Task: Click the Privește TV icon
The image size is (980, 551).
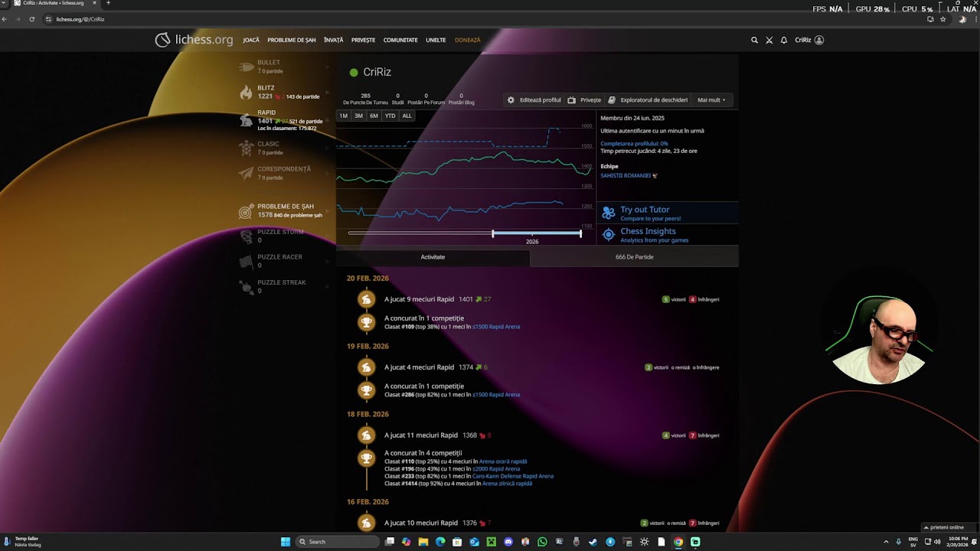Action: (571, 100)
